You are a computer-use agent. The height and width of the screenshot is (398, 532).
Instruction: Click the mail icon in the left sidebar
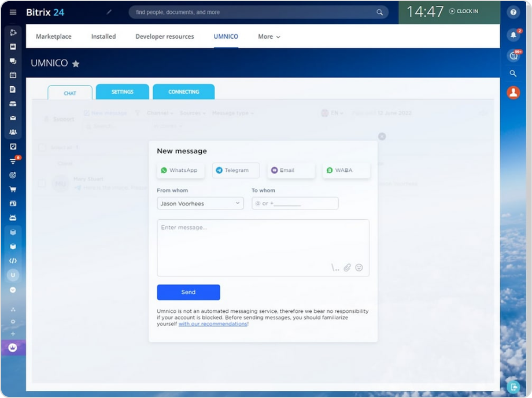(x=13, y=117)
